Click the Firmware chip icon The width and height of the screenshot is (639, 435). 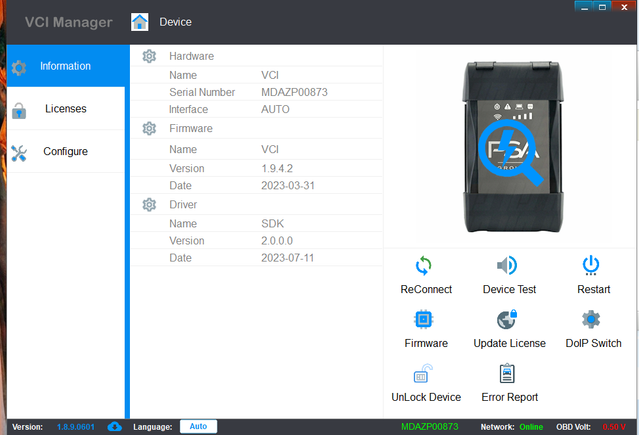tap(423, 319)
